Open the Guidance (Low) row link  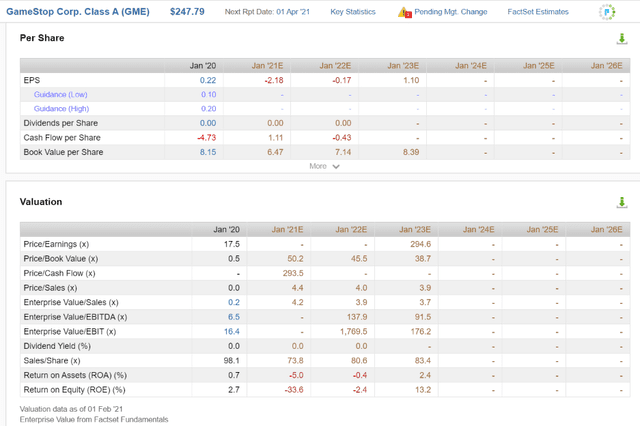60,95
